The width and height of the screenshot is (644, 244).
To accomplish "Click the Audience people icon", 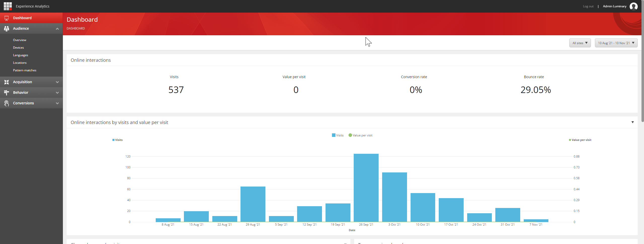I will pos(6,28).
